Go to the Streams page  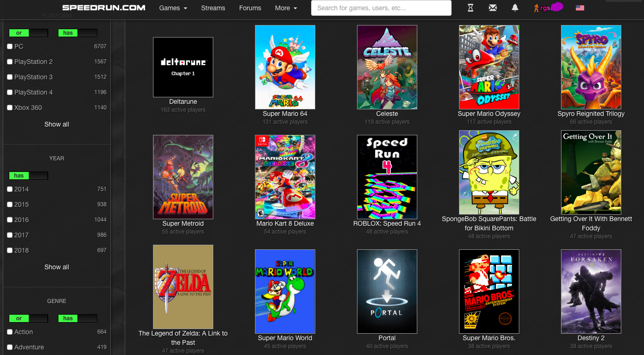[213, 8]
